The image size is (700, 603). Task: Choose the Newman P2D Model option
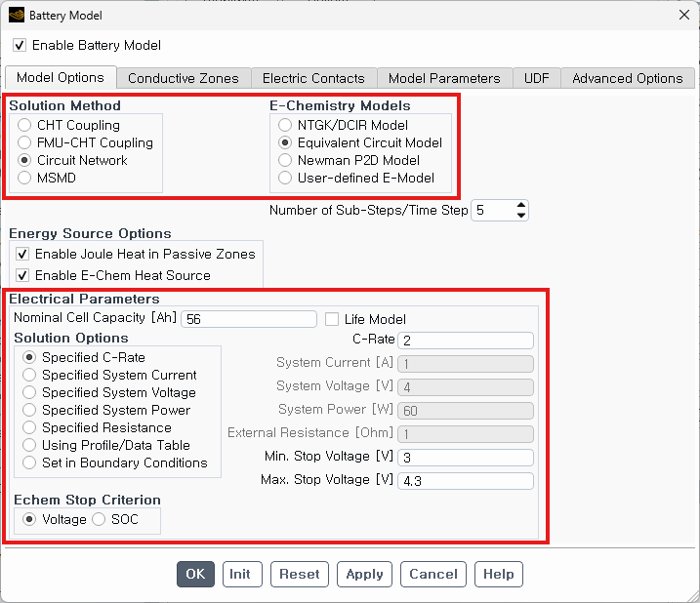[285, 160]
